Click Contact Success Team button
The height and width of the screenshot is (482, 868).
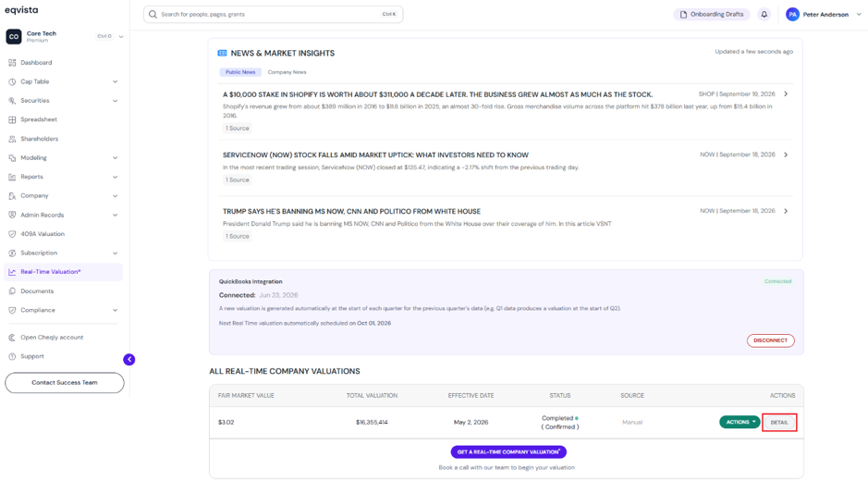tap(64, 383)
